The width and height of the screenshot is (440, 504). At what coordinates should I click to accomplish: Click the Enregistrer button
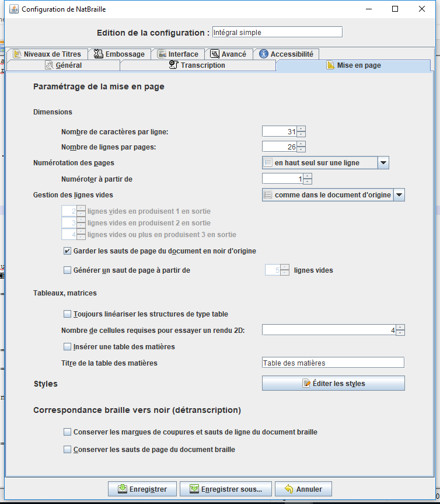(142, 489)
